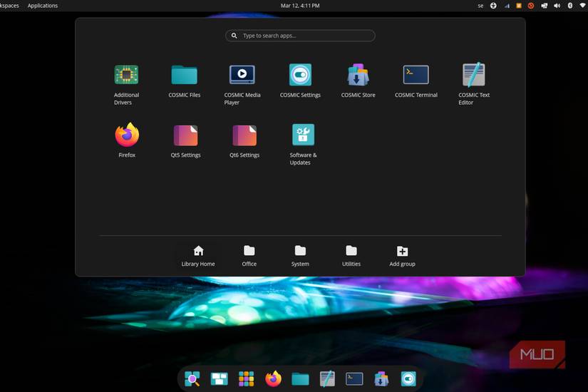Switch to the System group

point(300,256)
